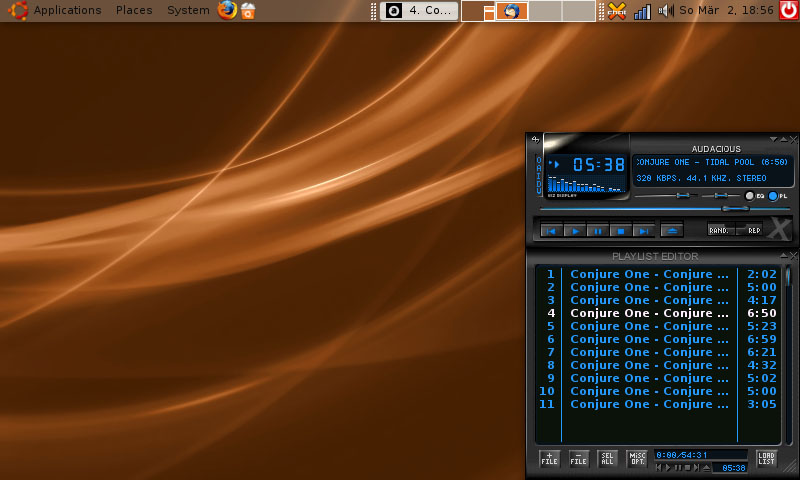The image size is (800, 480).
Task: Open the MISC OPT. menu in playlist
Action: click(x=637, y=459)
